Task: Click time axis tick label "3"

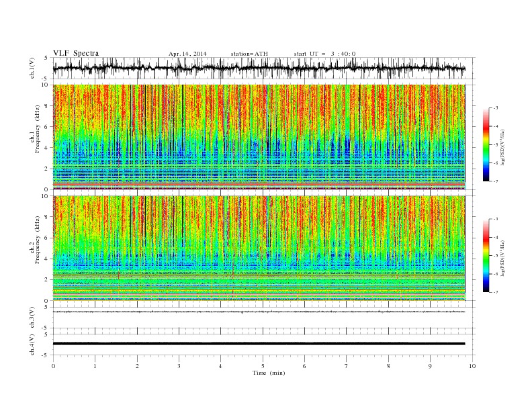Action: 179,366
